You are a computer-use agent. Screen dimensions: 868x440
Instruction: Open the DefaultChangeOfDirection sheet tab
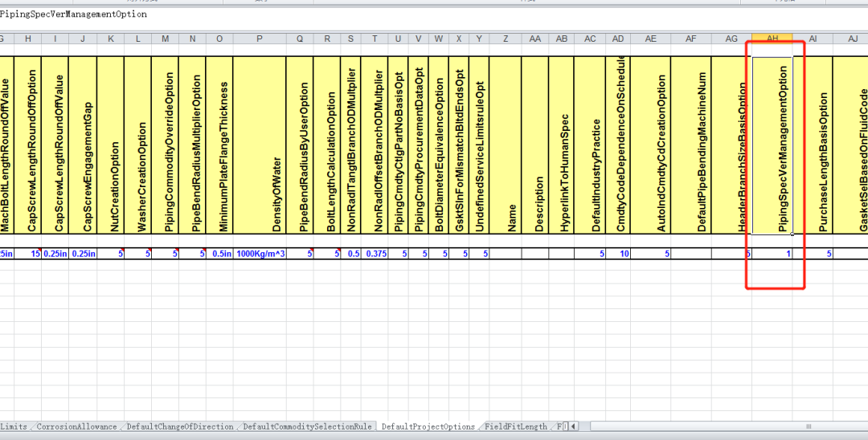(x=180, y=426)
